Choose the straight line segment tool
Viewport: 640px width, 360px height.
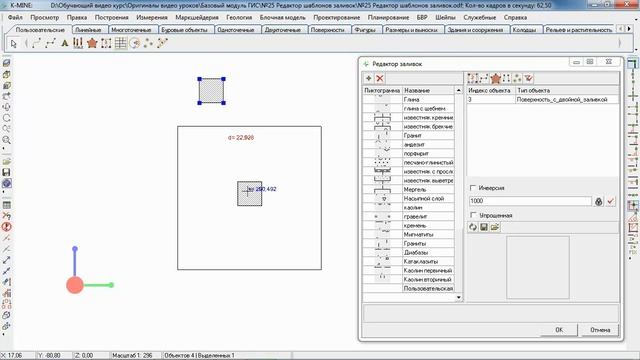pos(51,43)
